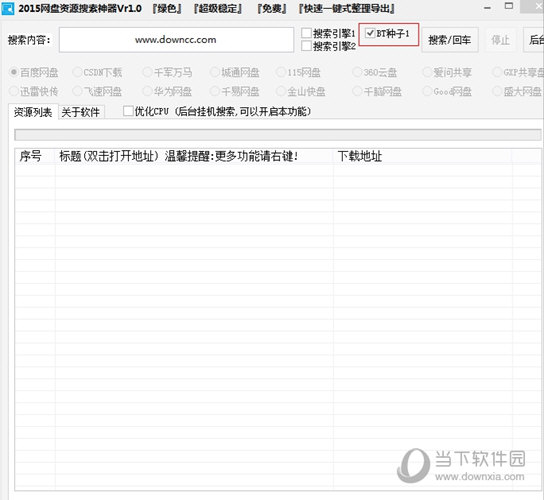The image size is (544, 500).
Task: Enable the 搜索引擎2 checkbox
Action: click(306, 46)
